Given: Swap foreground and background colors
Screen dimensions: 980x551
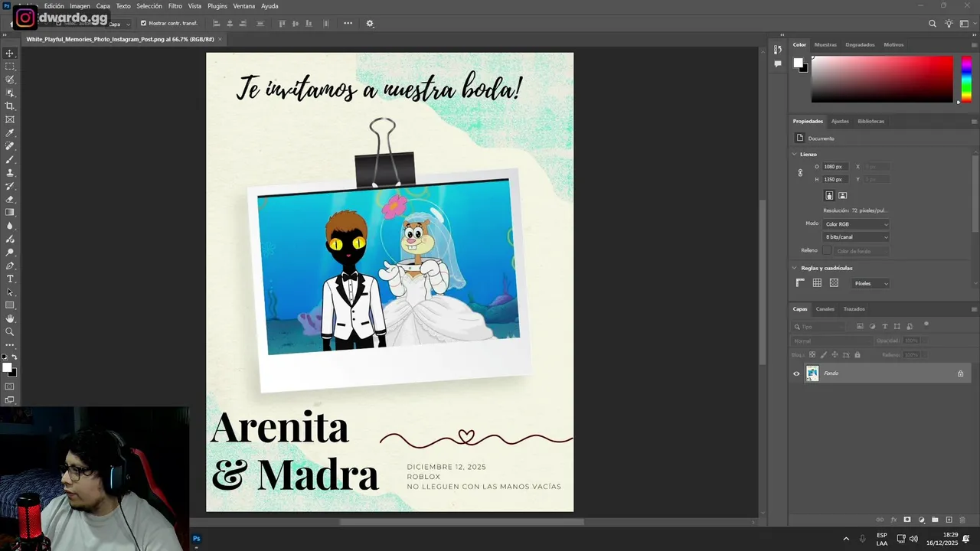Looking at the screenshot, I should click(15, 357).
